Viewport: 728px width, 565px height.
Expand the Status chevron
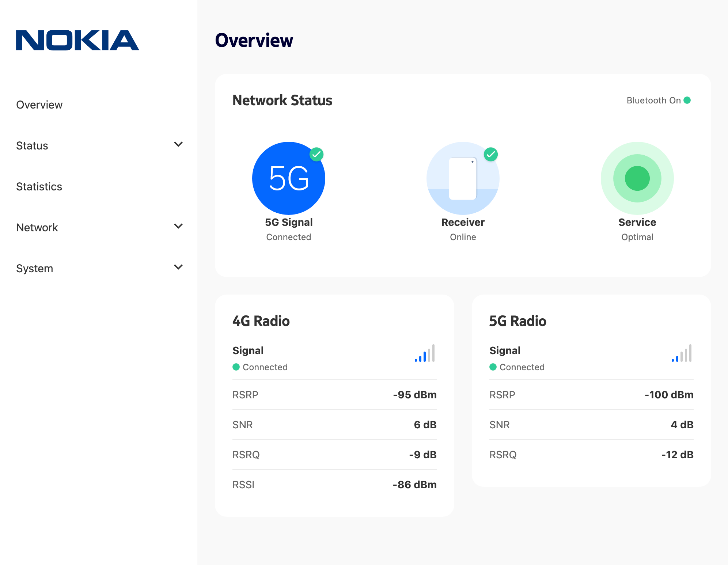pos(178,144)
